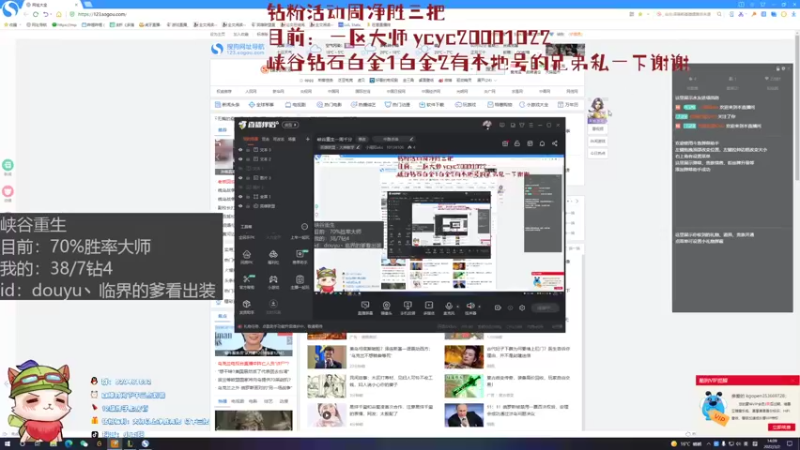Click the calendar icon with red dot
This screenshot has width=800, height=450.
505,143
